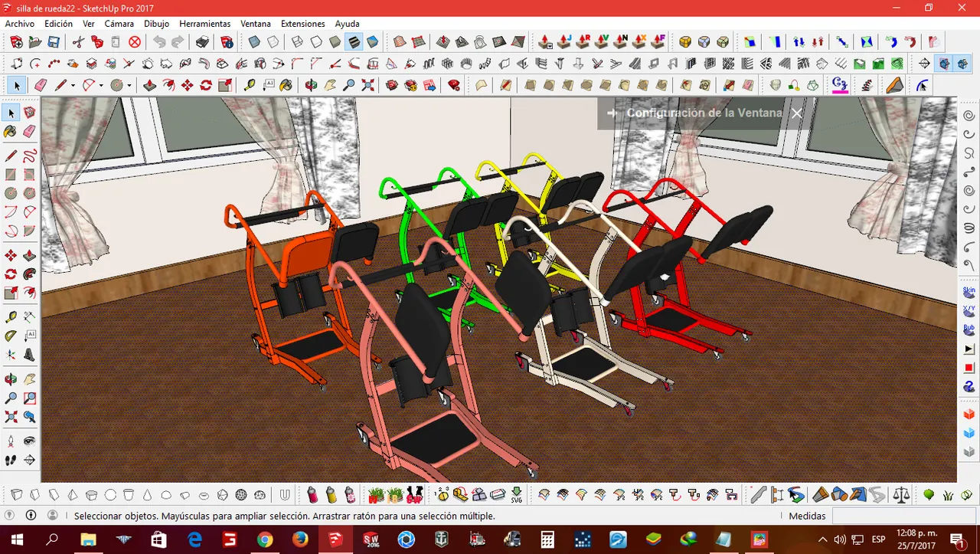
Task: Switch to Wireframe style
Action: pos(297,42)
